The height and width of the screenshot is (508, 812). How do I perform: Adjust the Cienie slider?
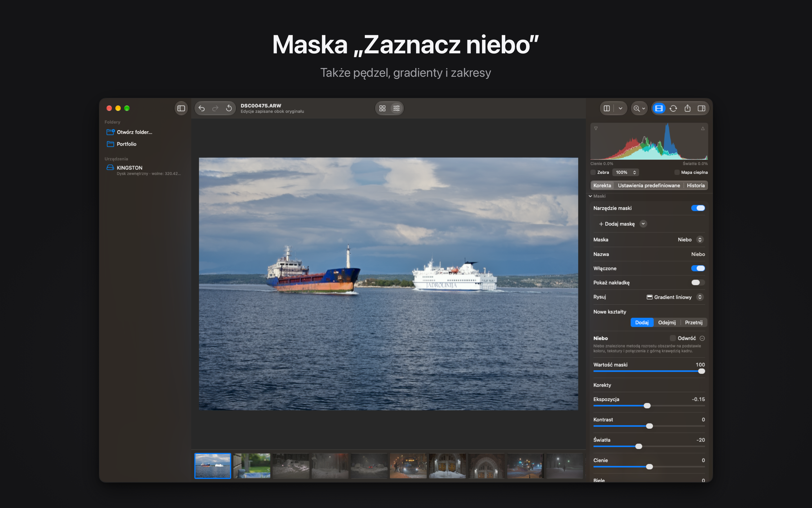click(649, 467)
